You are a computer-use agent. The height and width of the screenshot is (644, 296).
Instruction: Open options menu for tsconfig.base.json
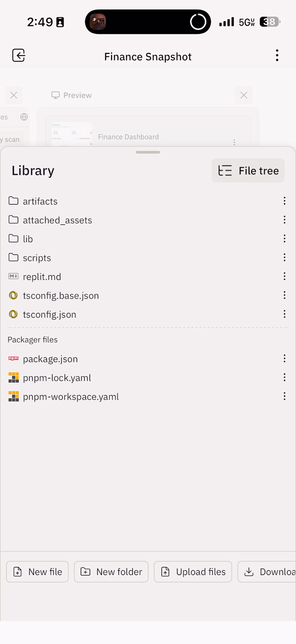[x=285, y=295]
